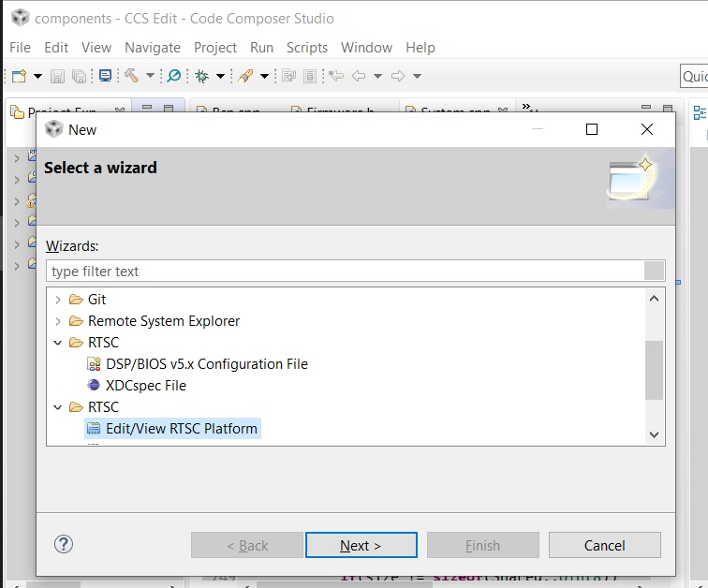This screenshot has width=708, height=588.
Task: Open the Project menu
Action: point(215,48)
